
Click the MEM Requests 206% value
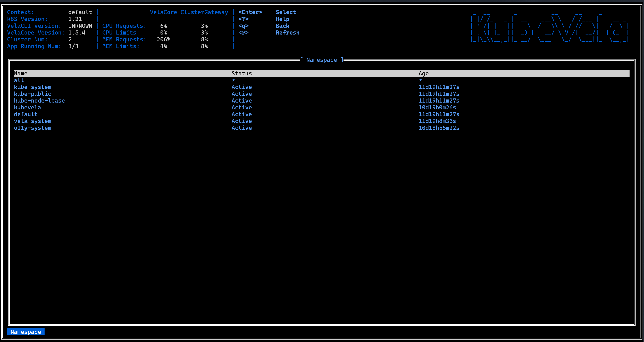click(x=163, y=39)
